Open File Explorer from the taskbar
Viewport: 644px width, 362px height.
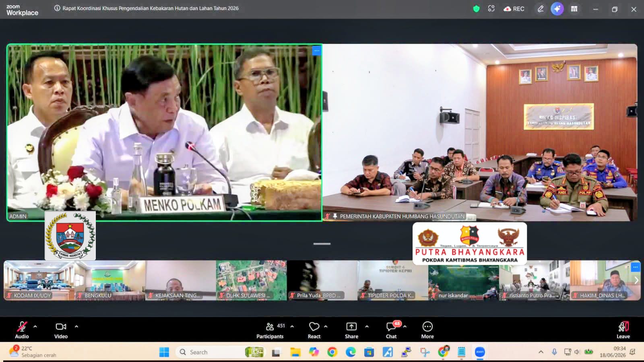tap(295, 352)
